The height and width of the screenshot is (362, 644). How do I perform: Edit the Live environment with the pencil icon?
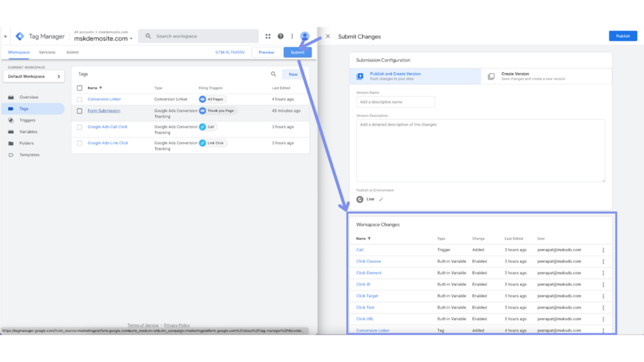point(381,199)
